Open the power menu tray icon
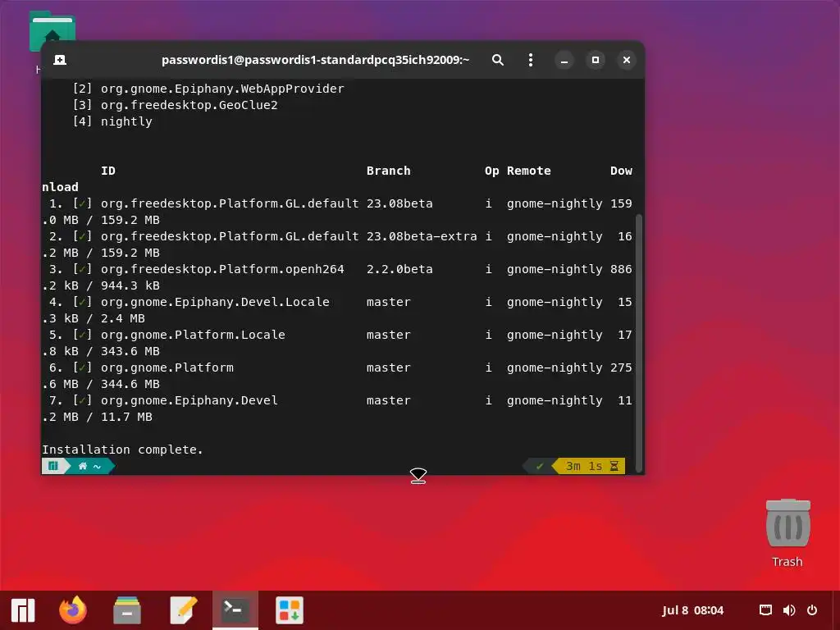The height and width of the screenshot is (630, 840). [x=812, y=610]
